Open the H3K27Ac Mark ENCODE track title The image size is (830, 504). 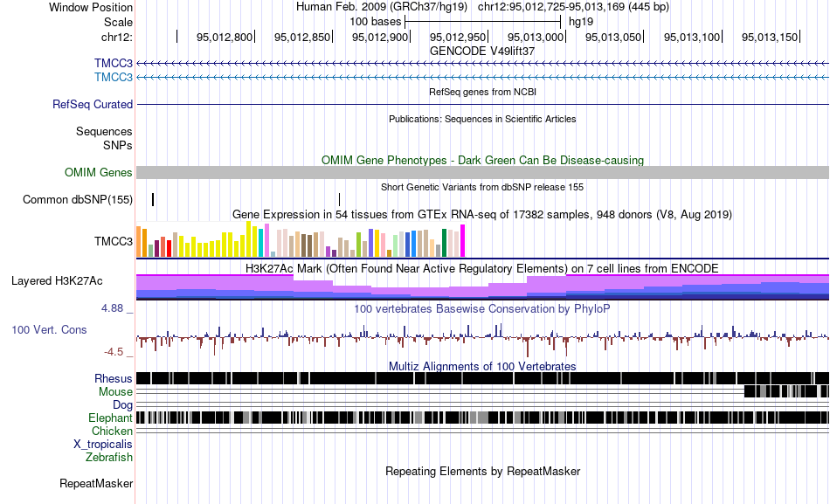coord(482,268)
